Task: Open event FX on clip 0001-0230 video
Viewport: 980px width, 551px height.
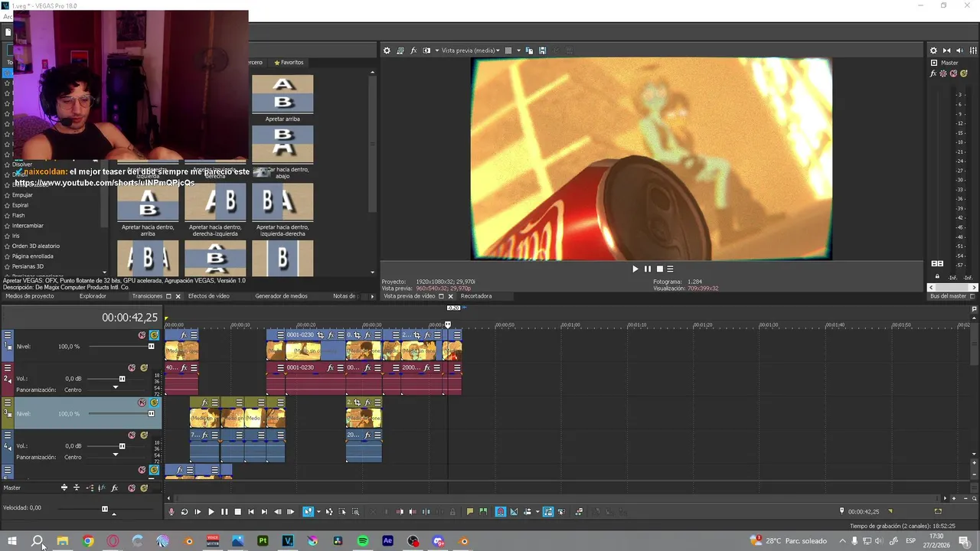Action: 331,335
